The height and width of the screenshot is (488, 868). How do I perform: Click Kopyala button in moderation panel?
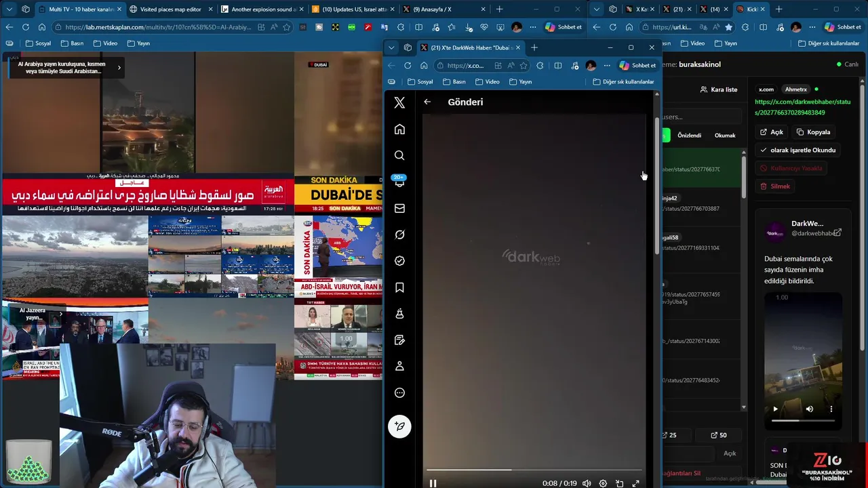813,132
